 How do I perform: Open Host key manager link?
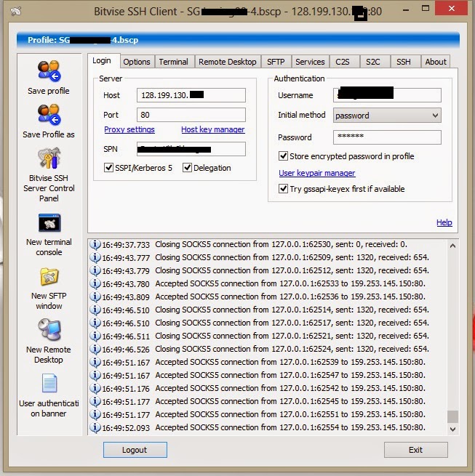(213, 129)
